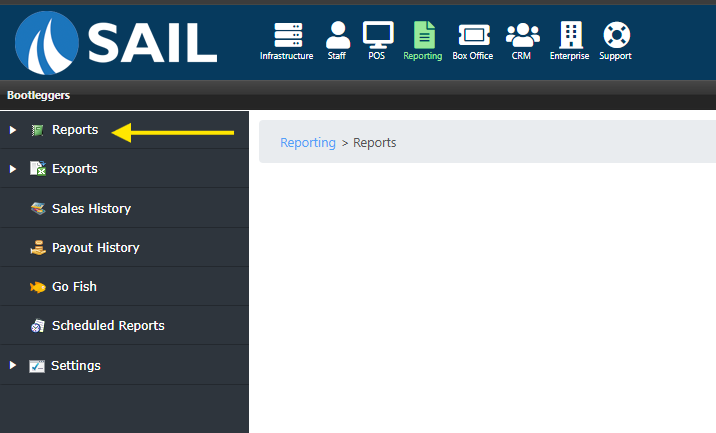Image resolution: width=716 pixels, height=433 pixels.
Task: Open the Box Office ticket icon
Action: 474,35
